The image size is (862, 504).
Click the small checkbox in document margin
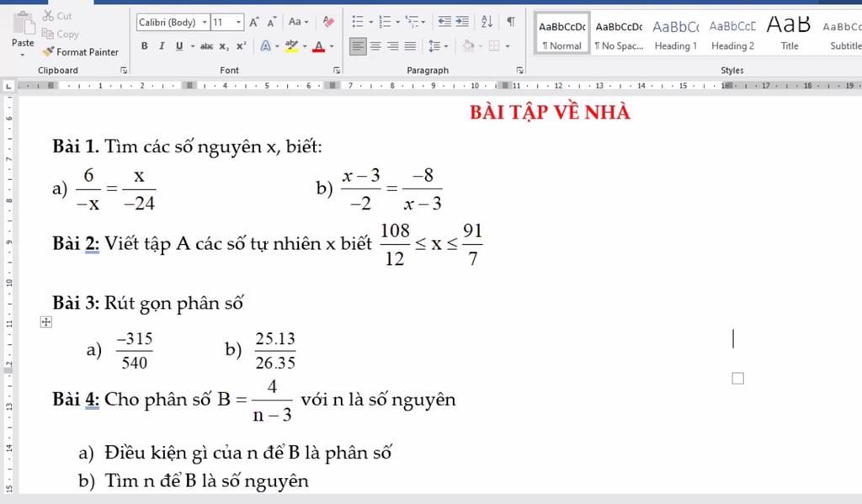[x=737, y=378]
